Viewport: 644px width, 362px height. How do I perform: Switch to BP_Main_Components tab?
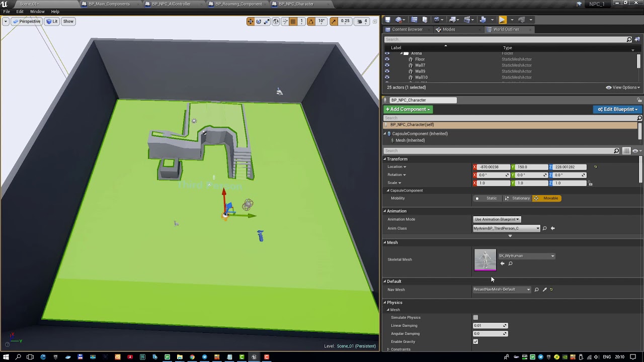tap(109, 4)
